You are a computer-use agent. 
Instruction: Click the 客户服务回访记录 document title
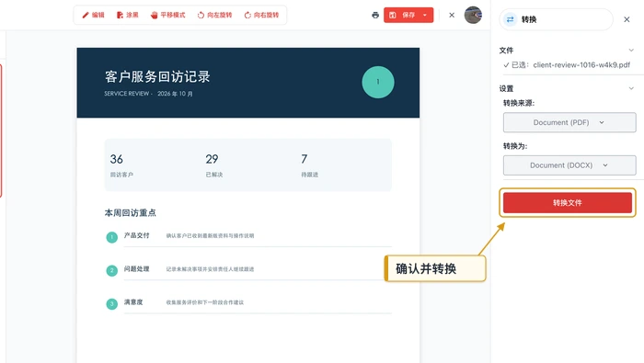[x=157, y=76]
